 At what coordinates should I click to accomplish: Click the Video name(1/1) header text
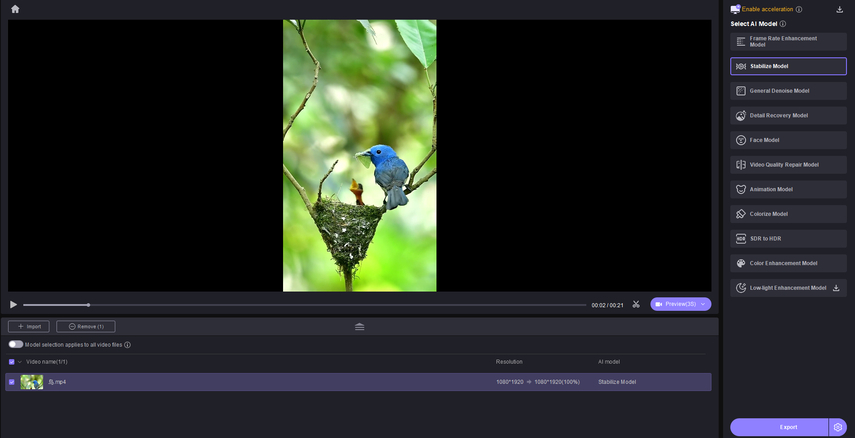pos(47,362)
